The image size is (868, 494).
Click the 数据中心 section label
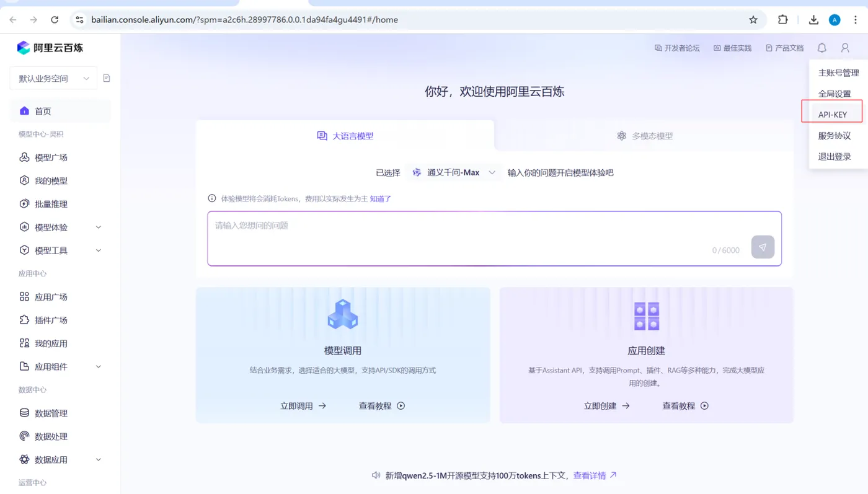(x=33, y=390)
